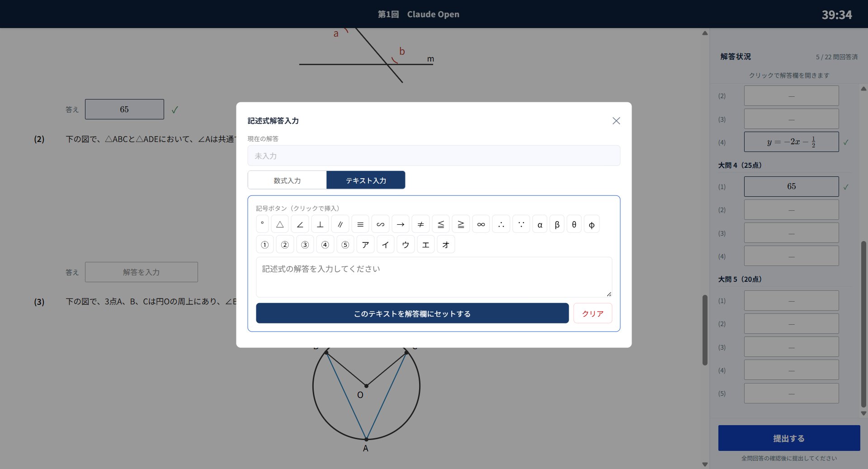This screenshot has width=868, height=469.
Task: Insert the katakana ア symbol
Action: pyautogui.click(x=365, y=245)
